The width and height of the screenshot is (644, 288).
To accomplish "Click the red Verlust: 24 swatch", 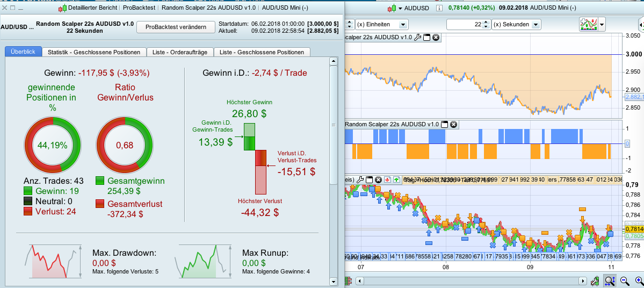I will [x=28, y=212].
